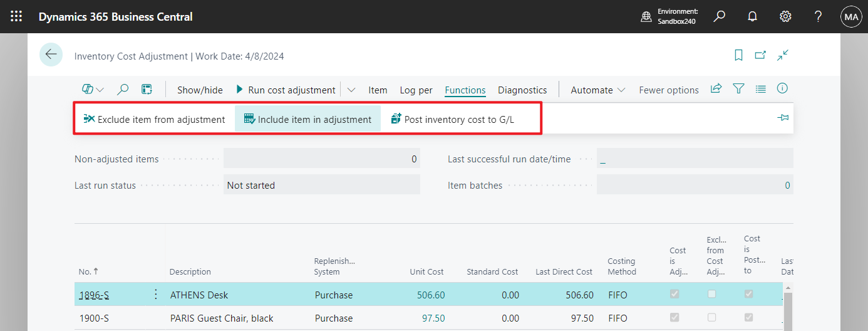This screenshot has width=868, height=331.
Task: Click Include item in adjustment
Action: coord(307,119)
